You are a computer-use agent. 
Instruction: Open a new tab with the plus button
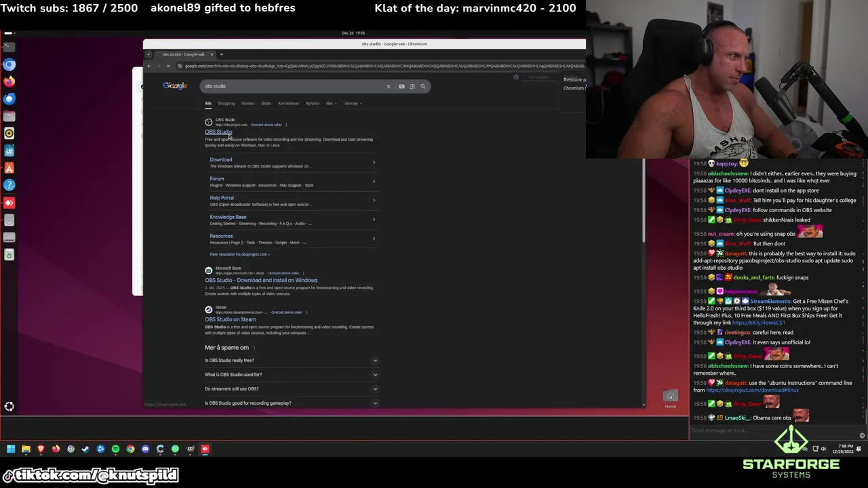click(x=221, y=54)
